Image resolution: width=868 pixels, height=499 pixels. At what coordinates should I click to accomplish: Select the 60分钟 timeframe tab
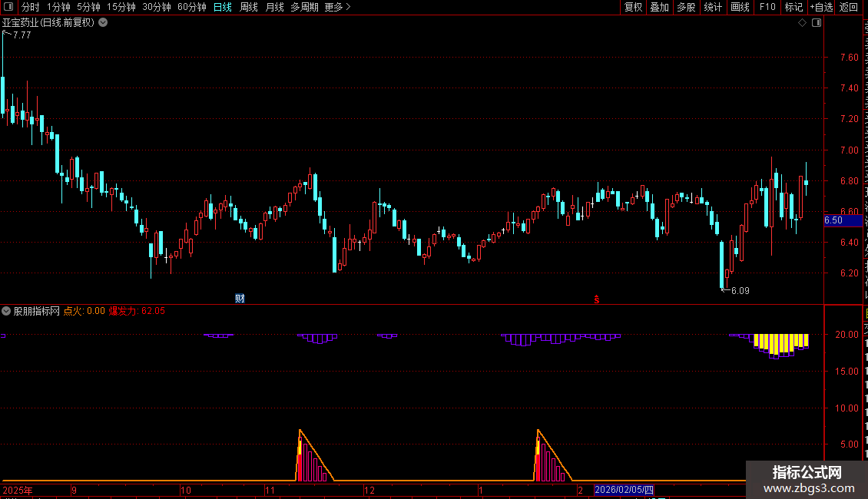pyautogui.click(x=191, y=7)
